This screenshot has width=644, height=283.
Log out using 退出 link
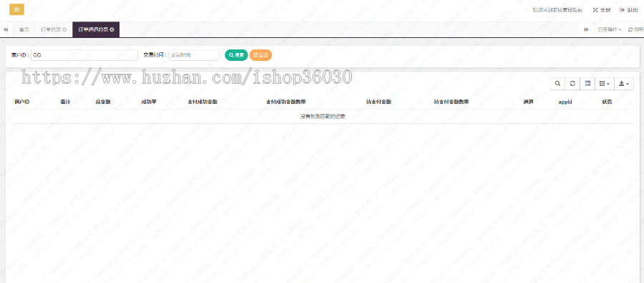[x=629, y=10]
